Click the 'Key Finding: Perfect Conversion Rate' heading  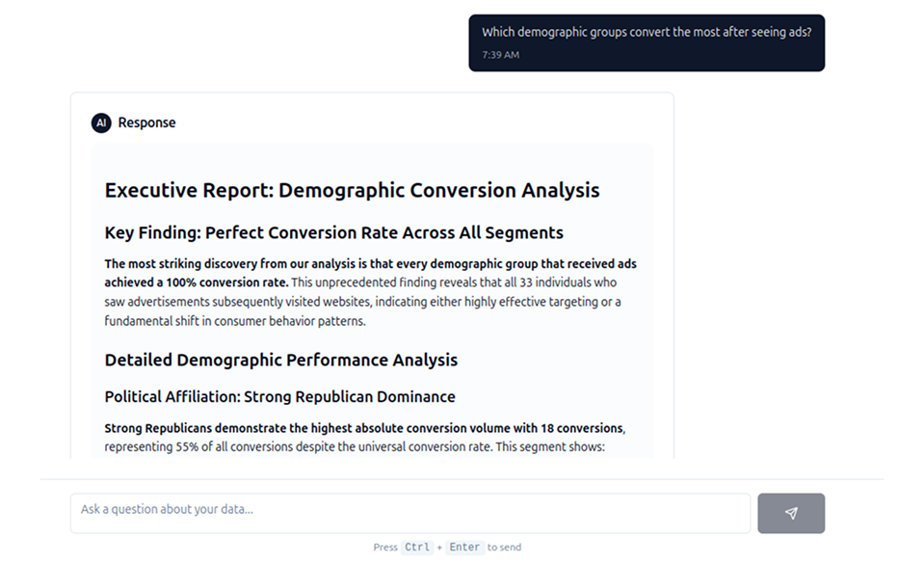tap(333, 232)
